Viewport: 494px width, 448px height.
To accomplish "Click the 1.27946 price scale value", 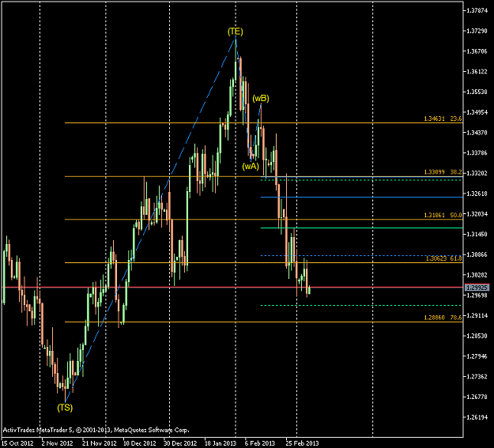I will [x=477, y=356].
